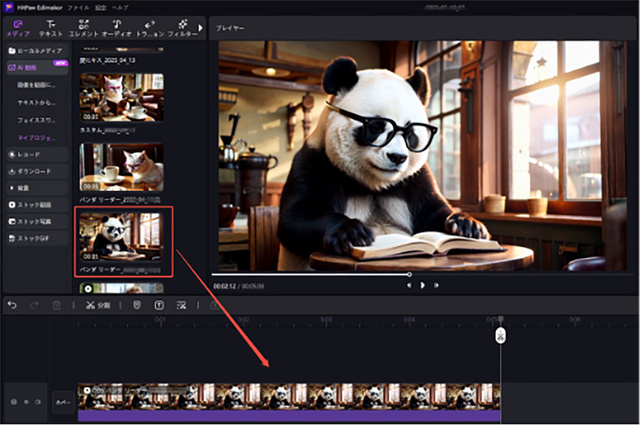Open the トランジション (Transitions) icon
Screen dimensions: 640x425
coord(150,27)
